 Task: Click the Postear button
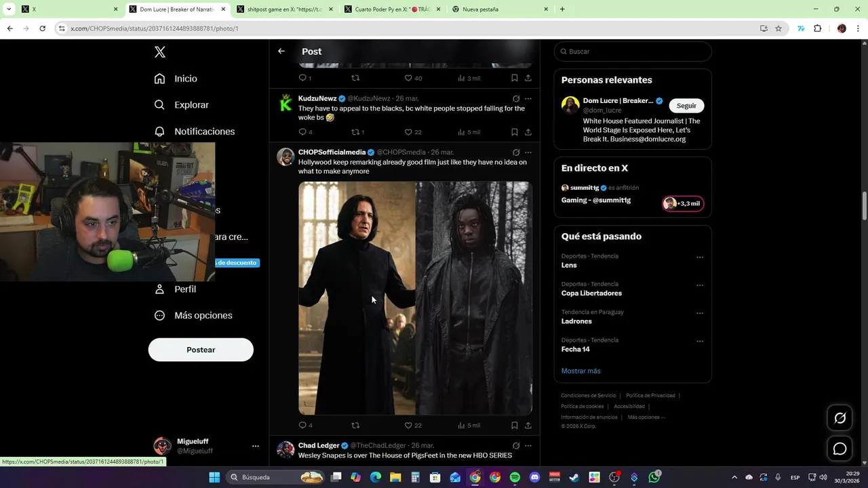click(201, 350)
